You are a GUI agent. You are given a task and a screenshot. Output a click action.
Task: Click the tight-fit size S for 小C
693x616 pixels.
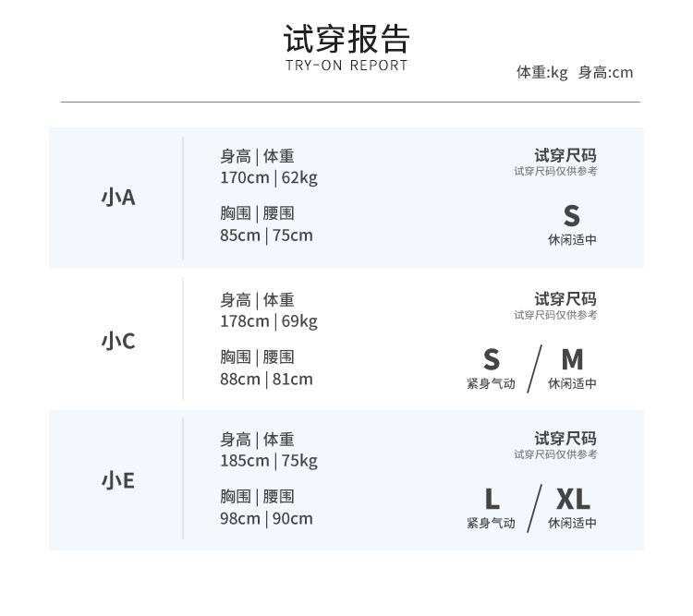coord(492,359)
